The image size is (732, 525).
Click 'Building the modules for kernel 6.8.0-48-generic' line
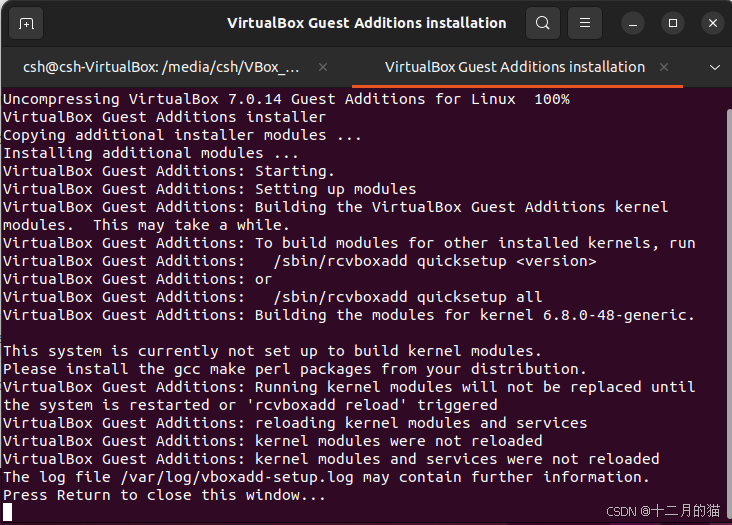tap(349, 315)
